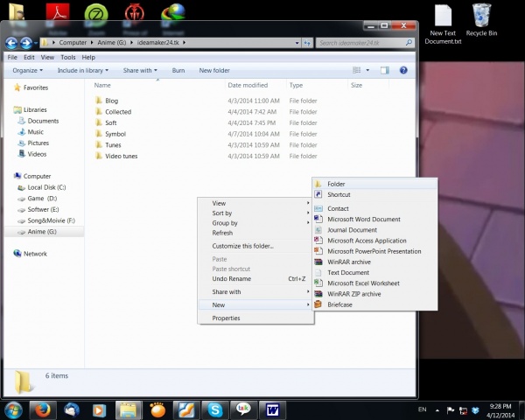Click Properties in the context menu

pyautogui.click(x=226, y=318)
